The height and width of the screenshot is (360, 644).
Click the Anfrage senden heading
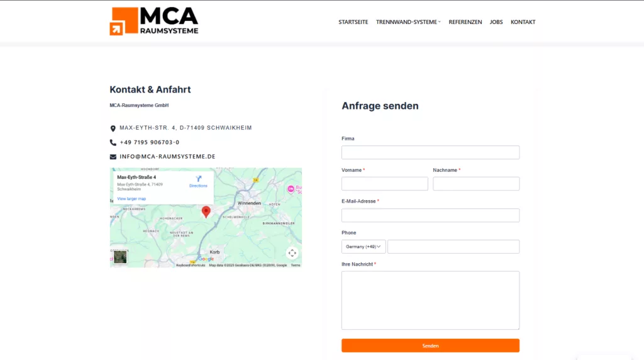380,106
